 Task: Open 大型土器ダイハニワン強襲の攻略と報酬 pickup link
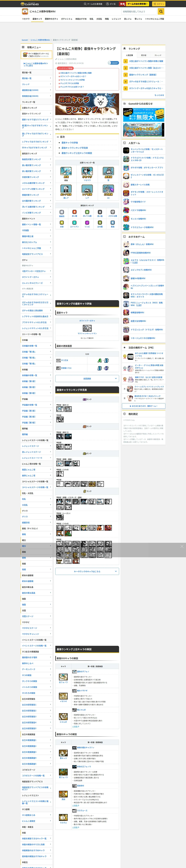pos(76,73)
